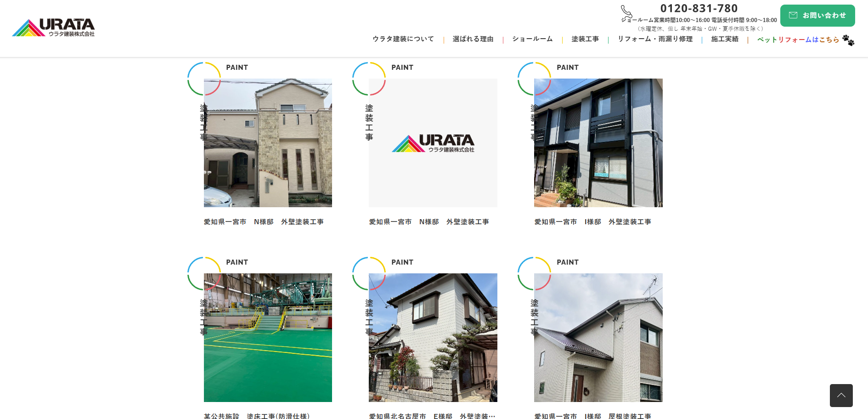The width and height of the screenshot is (868, 419).
Task: Click PAINT label above the roof painting photo
Action: tap(568, 262)
